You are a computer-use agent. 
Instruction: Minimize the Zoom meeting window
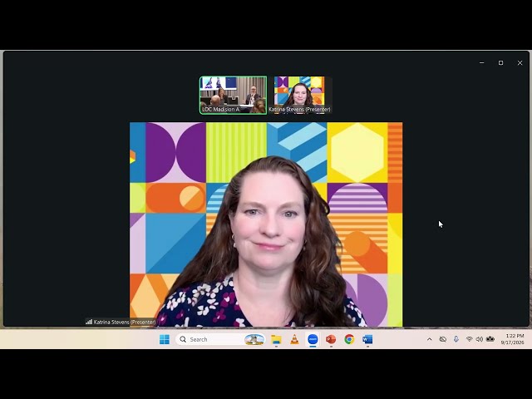(482, 63)
